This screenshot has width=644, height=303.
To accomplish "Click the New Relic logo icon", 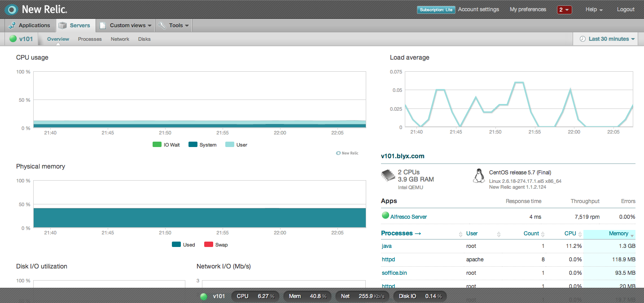I will [x=12, y=9].
